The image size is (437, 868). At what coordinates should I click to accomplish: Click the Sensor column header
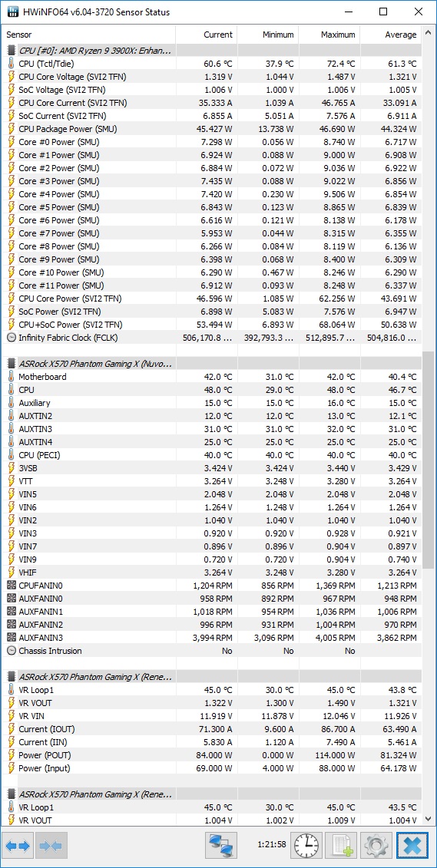tap(89, 35)
